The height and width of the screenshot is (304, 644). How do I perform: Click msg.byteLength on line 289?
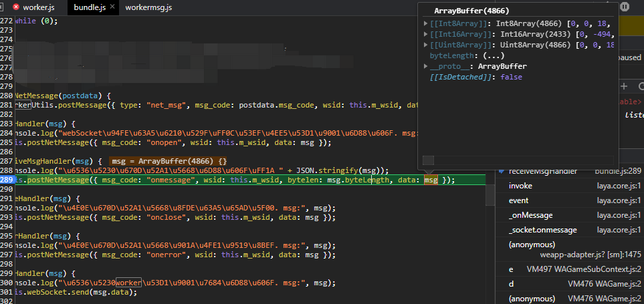[x=357, y=180]
